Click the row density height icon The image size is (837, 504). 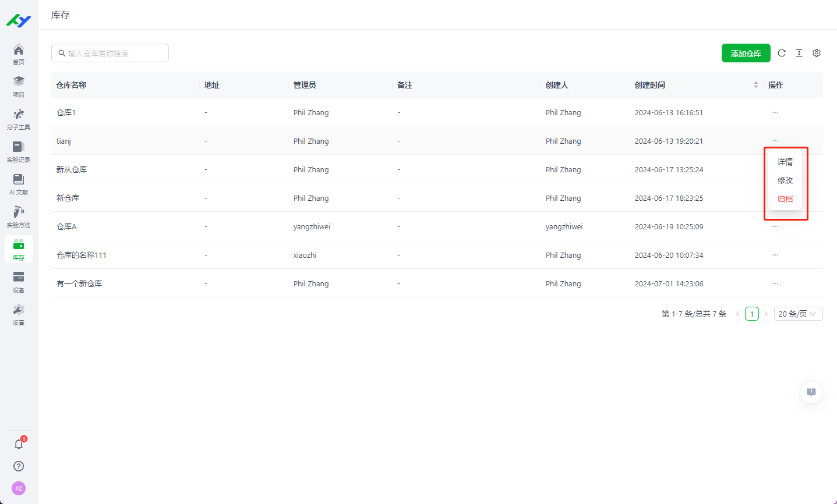[x=799, y=53]
